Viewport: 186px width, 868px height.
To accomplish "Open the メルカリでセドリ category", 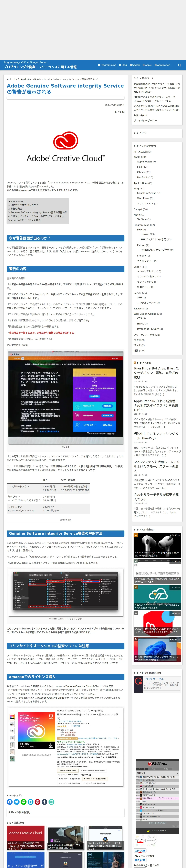I will [146, 271].
